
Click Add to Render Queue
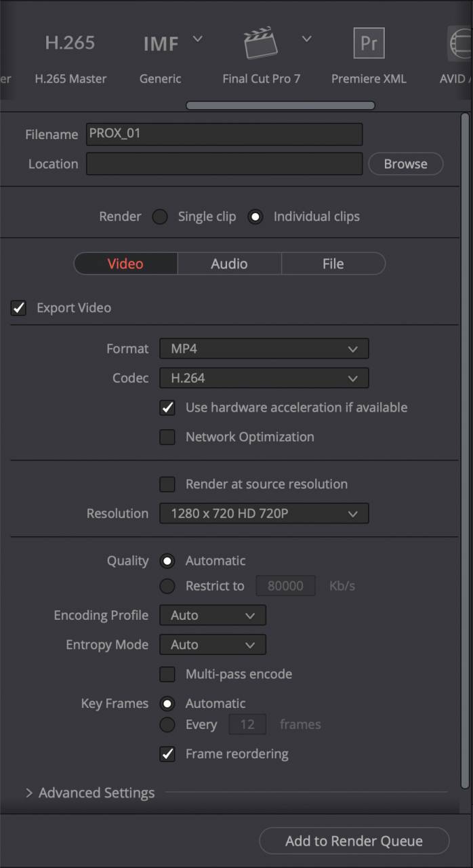(x=354, y=841)
